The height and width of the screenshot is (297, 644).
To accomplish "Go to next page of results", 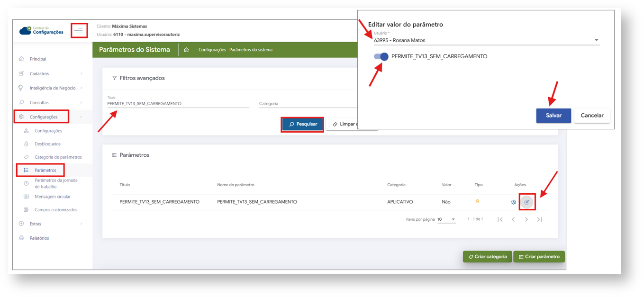I will coord(526,220).
